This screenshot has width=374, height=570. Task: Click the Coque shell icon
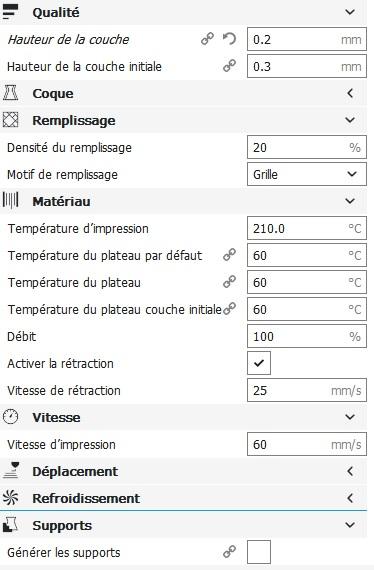[10, 93]
